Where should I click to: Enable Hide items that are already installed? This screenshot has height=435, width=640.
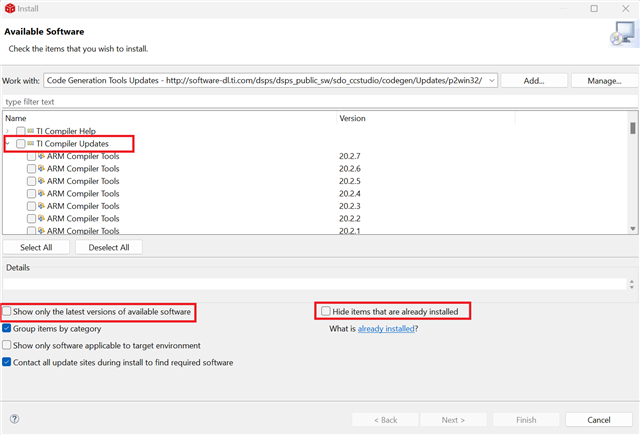(325, 311)
